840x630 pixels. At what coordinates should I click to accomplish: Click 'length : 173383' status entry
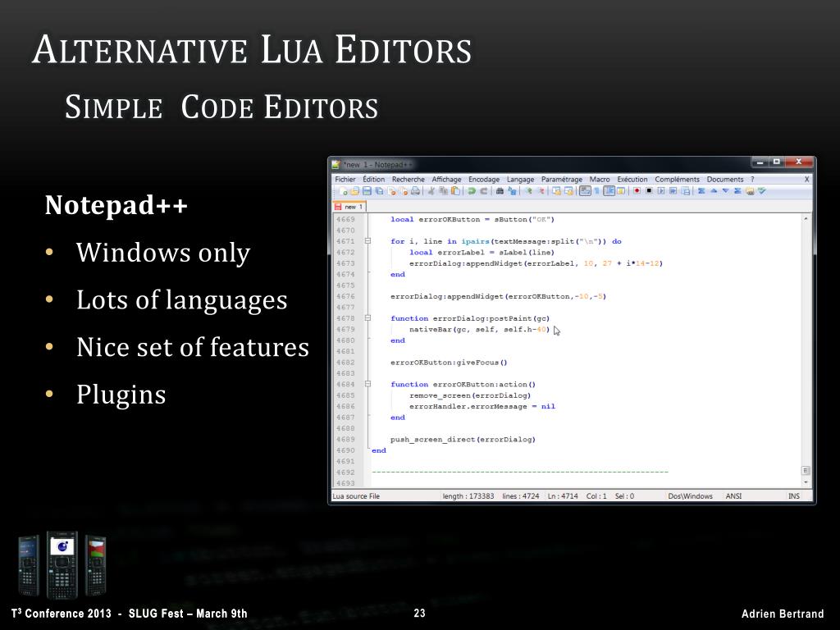[468, 496]
